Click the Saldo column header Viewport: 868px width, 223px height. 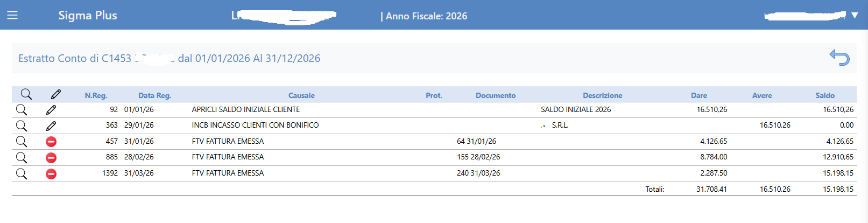824,95
